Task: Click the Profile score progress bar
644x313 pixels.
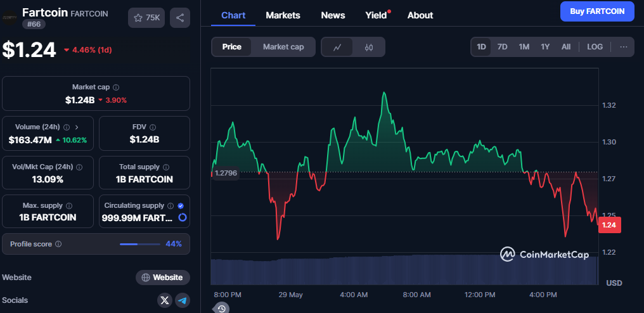Action: click(140, 244)
